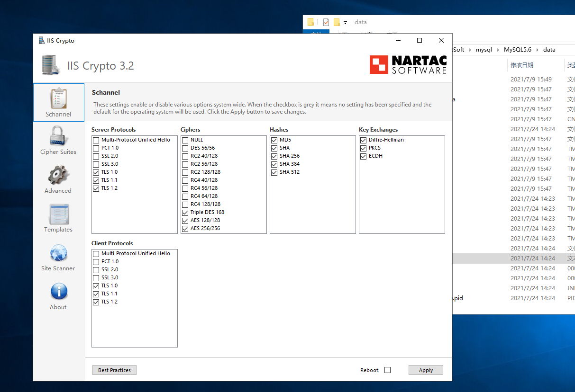This screenshot has width=575, height=392.
Task: Click the Best Practices button
Action: pos(114,370)
